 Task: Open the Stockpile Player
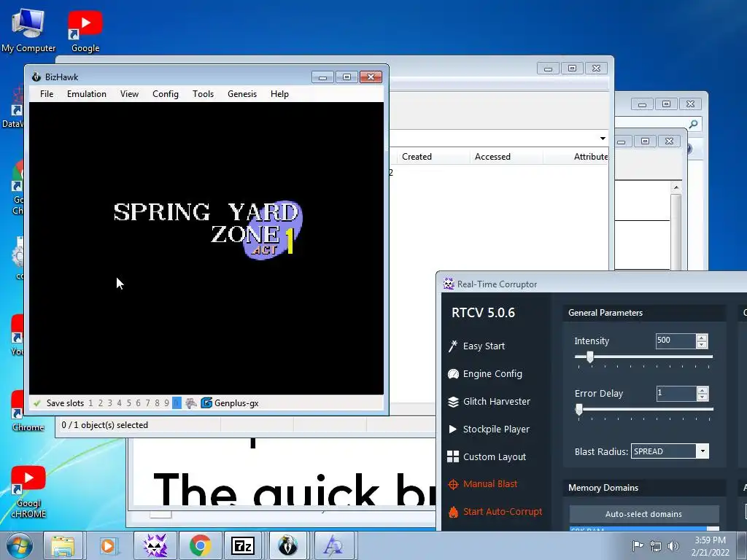[x=489, y=429]
